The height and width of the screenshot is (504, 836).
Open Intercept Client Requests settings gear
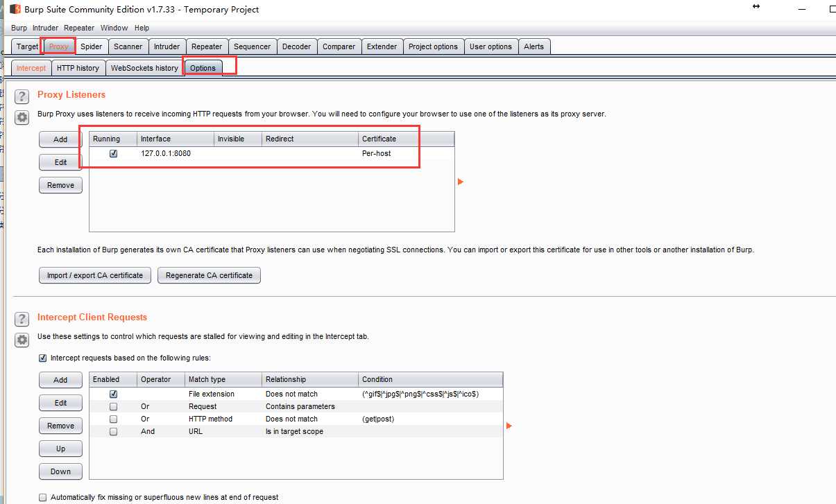[x=22, y=340]
